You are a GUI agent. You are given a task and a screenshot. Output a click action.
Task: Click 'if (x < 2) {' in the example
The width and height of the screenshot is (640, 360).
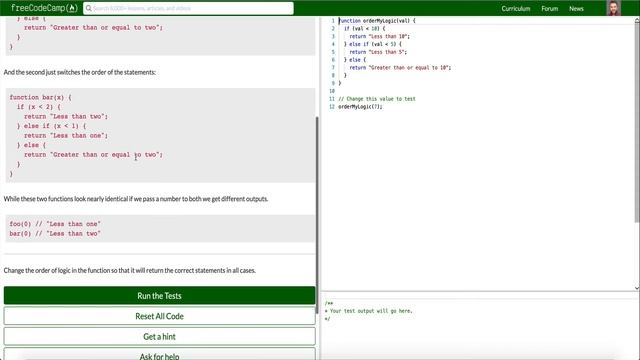[38, 107]
